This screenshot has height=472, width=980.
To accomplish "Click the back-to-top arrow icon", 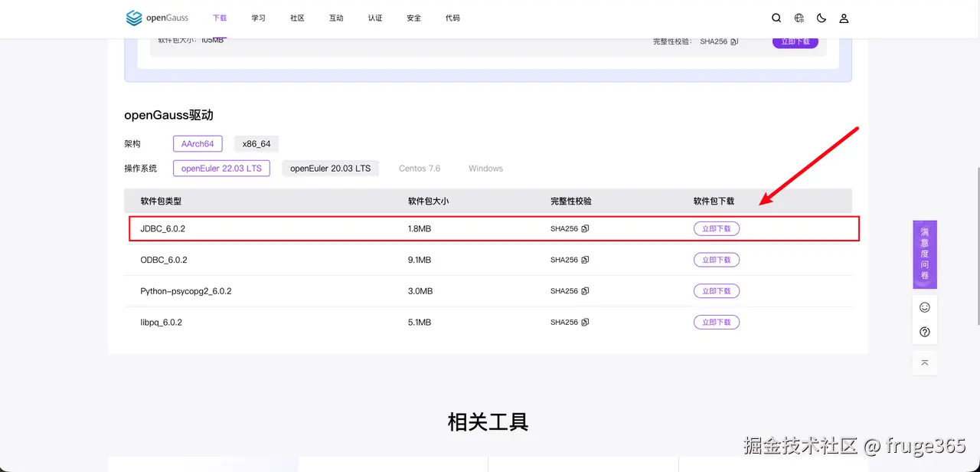I will coord(924,362).
